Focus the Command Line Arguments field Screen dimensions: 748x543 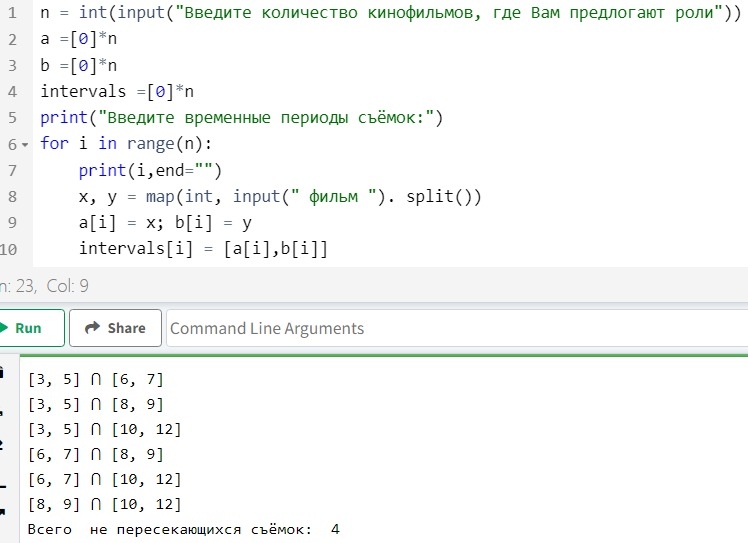point(457,328)
